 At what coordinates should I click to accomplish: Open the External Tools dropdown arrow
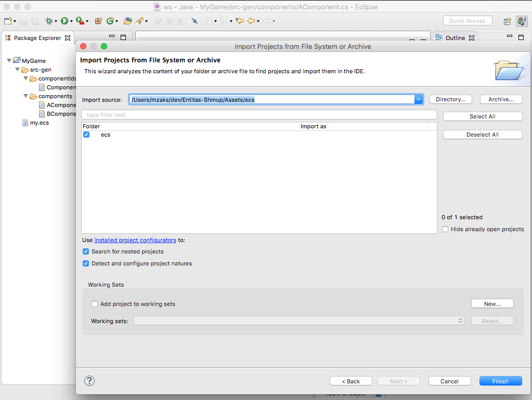coord(87,21)
